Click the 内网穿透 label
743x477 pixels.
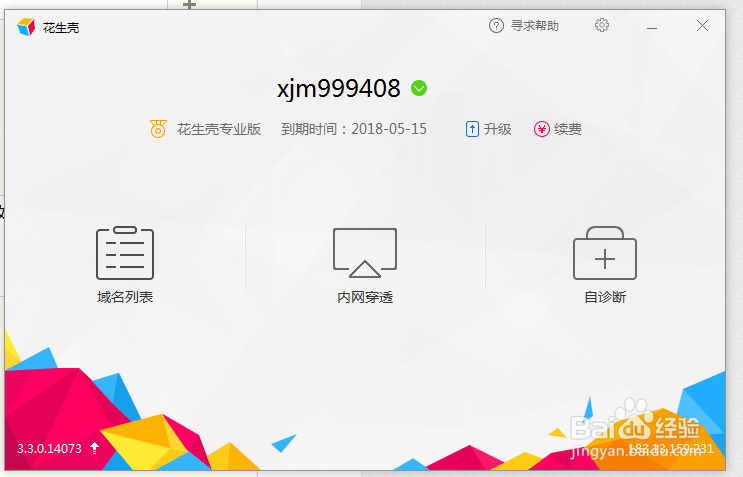[x=365, y=297]
